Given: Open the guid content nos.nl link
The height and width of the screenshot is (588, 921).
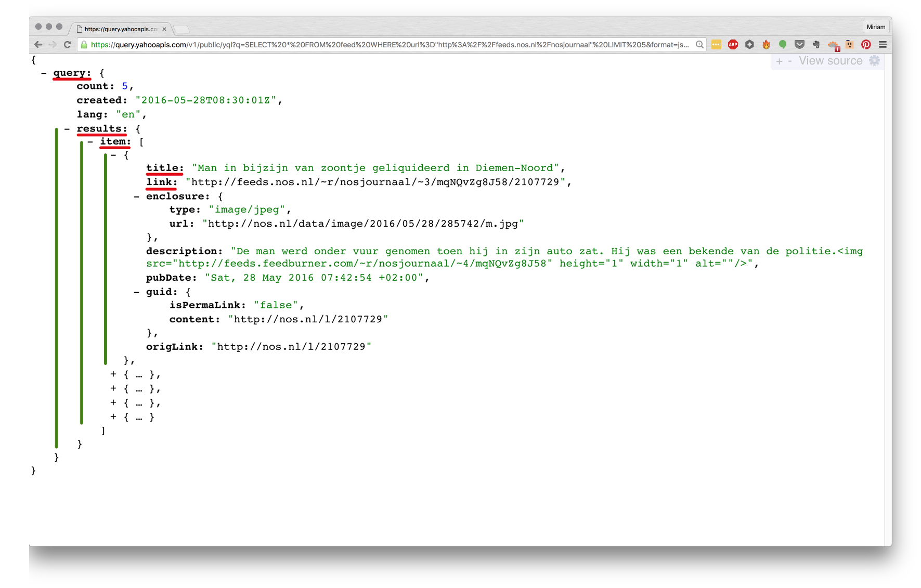Looking at the screenshot, I should 308,319.
